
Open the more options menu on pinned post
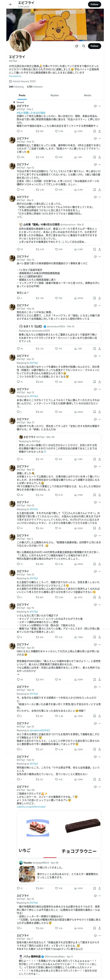tap(100, 106)
